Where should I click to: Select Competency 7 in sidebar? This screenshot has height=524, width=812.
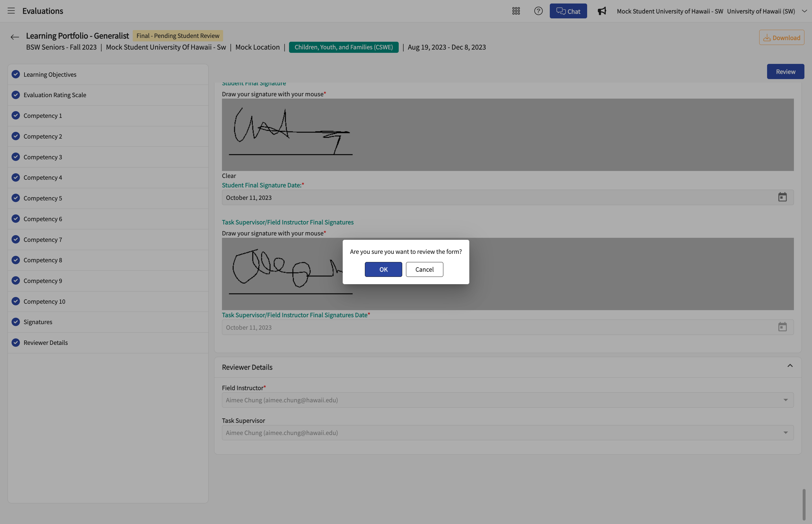pos(108,240)
